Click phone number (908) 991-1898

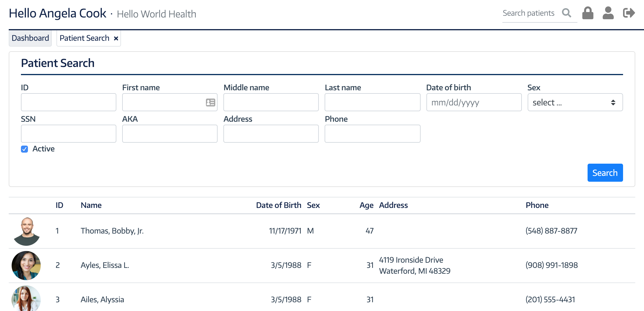[552, 265]
